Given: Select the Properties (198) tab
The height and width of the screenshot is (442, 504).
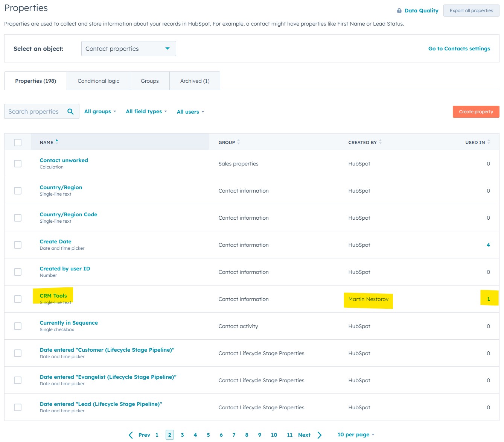Looking at the screenshot, I should pyautogui.click(x=36, y=81).
